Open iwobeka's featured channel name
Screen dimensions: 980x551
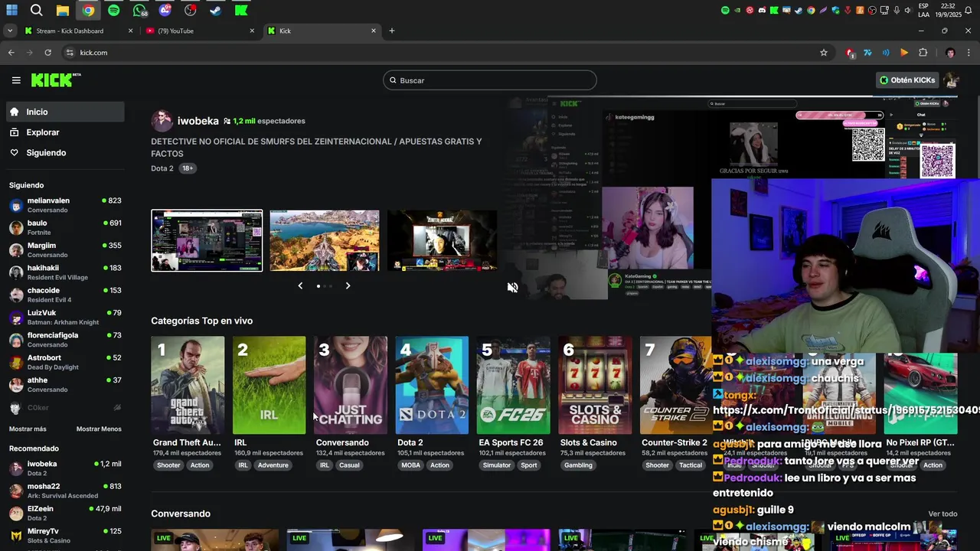point(198,121)
